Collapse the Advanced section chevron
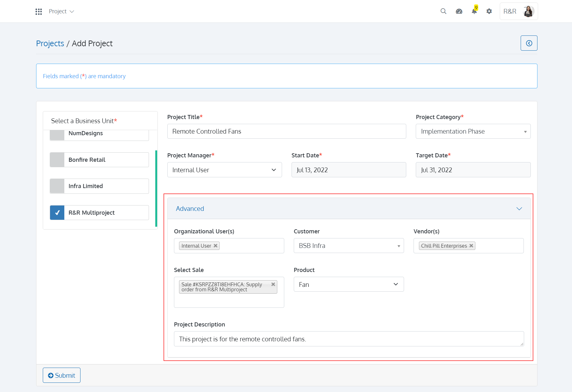 (519, 209)
